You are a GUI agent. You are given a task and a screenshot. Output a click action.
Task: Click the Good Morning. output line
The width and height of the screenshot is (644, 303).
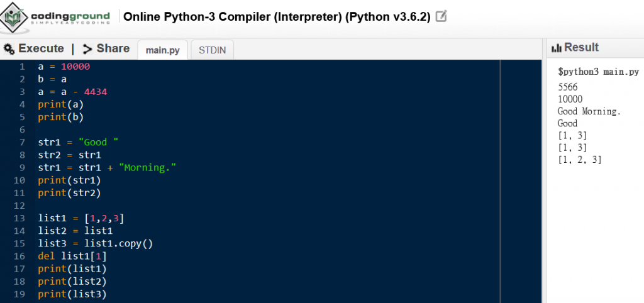tap(589, 111)
